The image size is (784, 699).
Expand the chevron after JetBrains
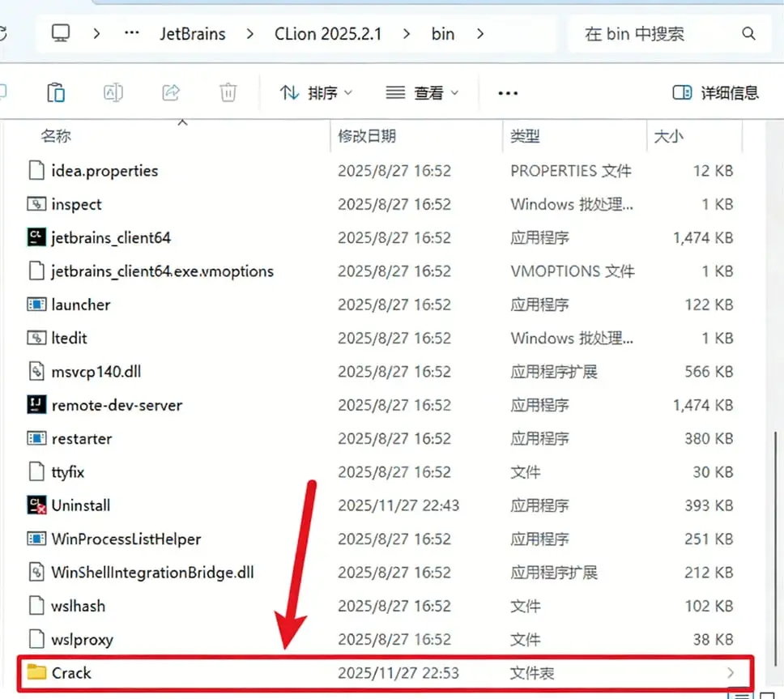[x=250, y=34]
